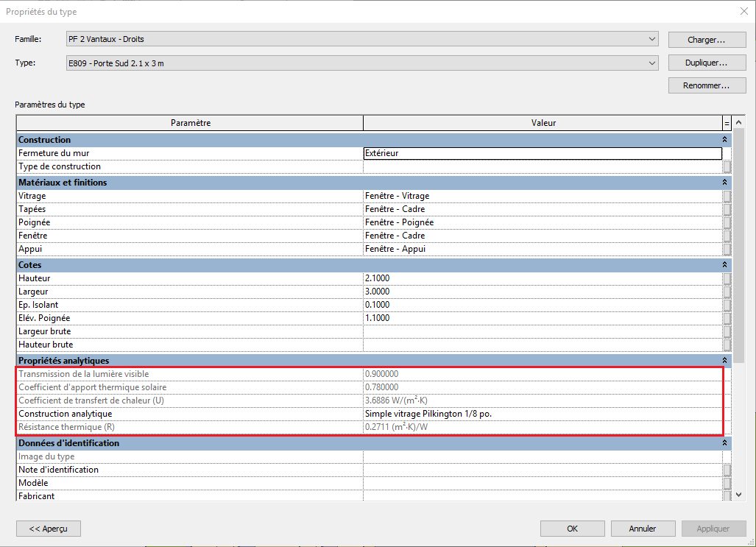Collapse Données d'identification section chevron
The image size is (756, 547).
point(724,442)
